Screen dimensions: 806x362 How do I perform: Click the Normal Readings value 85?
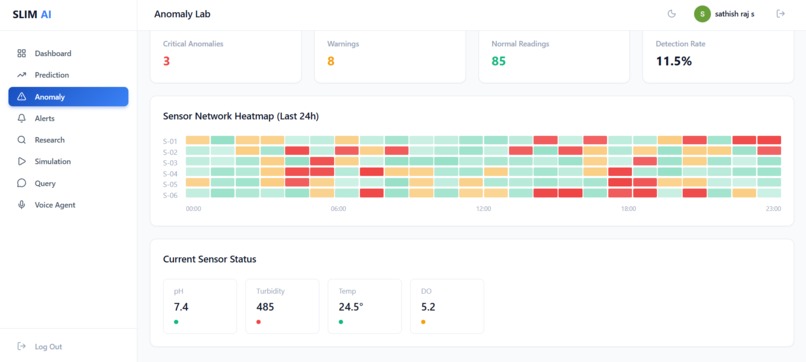[499, 61]
